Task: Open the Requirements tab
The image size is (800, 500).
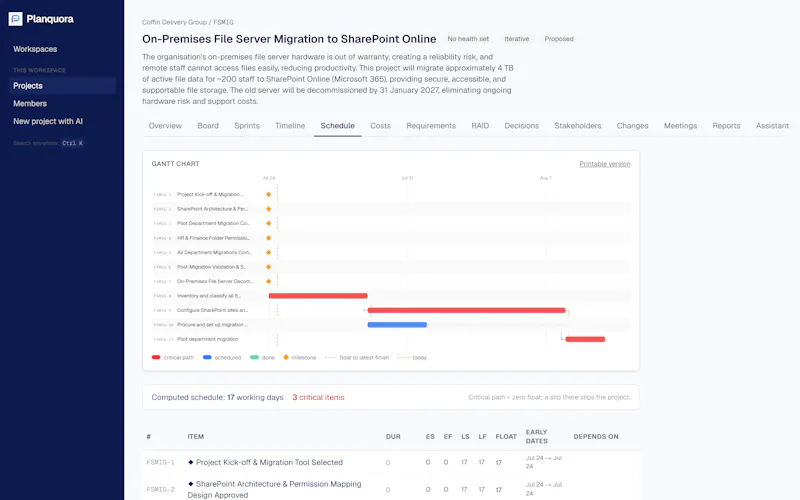Action: coord(431,126)
